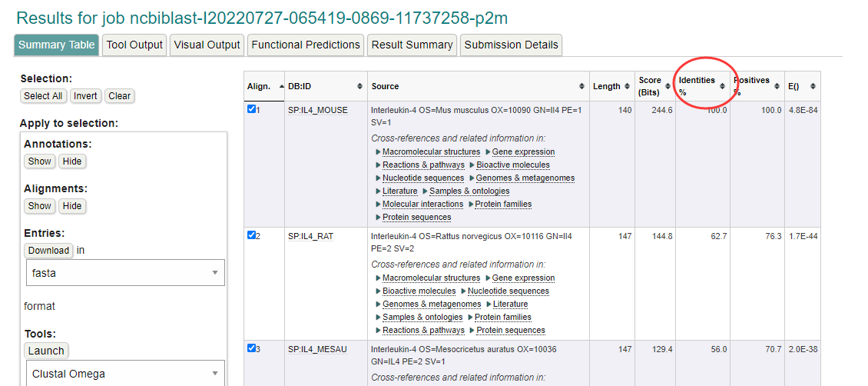
Task: Open the fasta format dropdown
Action: (124, 273)
